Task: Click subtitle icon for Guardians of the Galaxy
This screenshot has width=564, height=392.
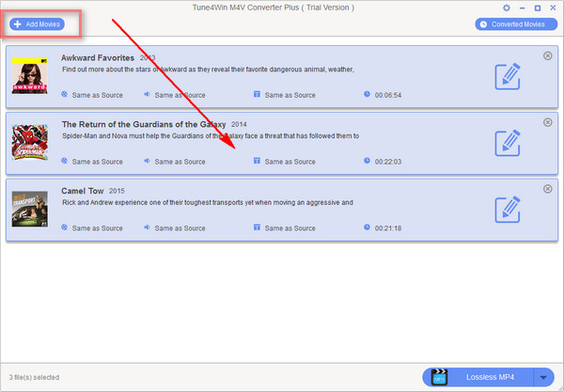Action: point(257,161)
